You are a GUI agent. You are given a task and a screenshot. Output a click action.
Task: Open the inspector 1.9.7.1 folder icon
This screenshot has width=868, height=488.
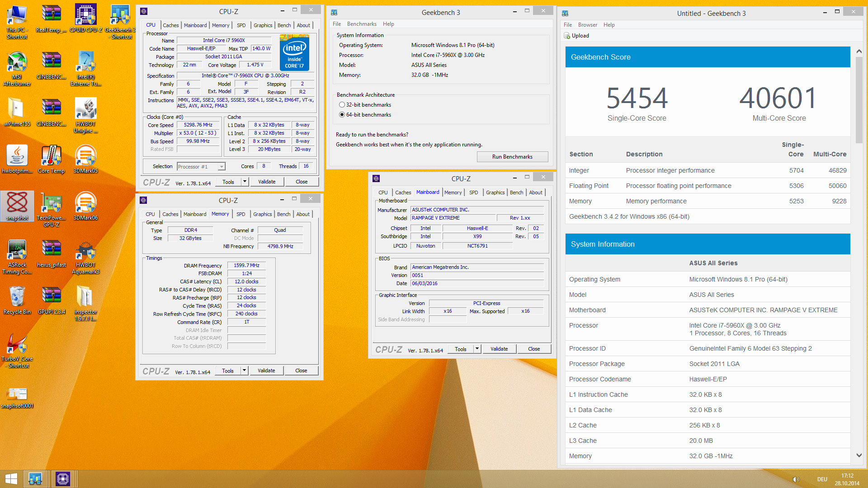[x=85, y=304]
